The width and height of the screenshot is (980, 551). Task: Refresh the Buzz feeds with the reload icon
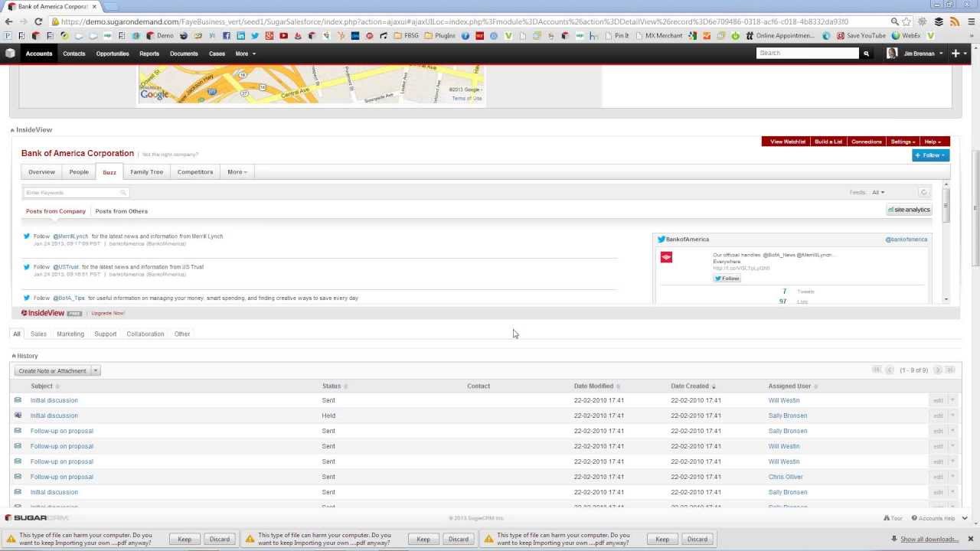924,193
